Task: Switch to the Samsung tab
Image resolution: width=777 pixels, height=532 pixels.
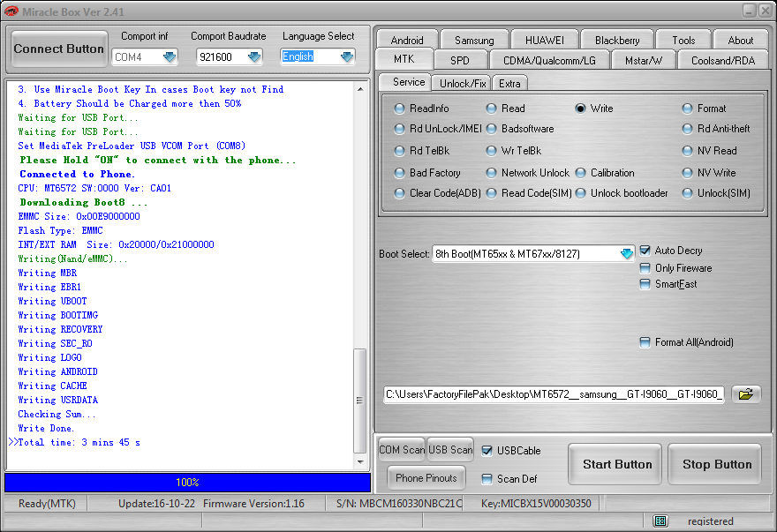Action: click(474, 40)
